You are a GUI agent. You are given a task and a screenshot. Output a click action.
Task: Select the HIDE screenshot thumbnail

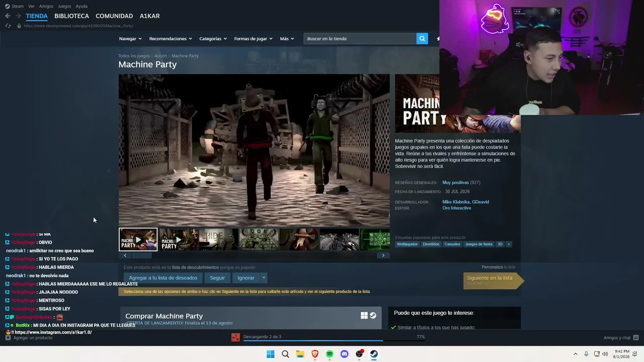[218, 239]
